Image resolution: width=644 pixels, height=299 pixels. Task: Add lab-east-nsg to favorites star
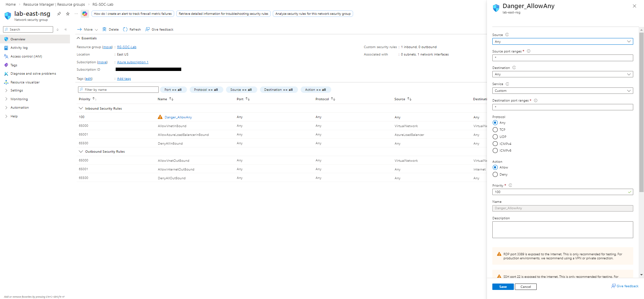(68, 14)
